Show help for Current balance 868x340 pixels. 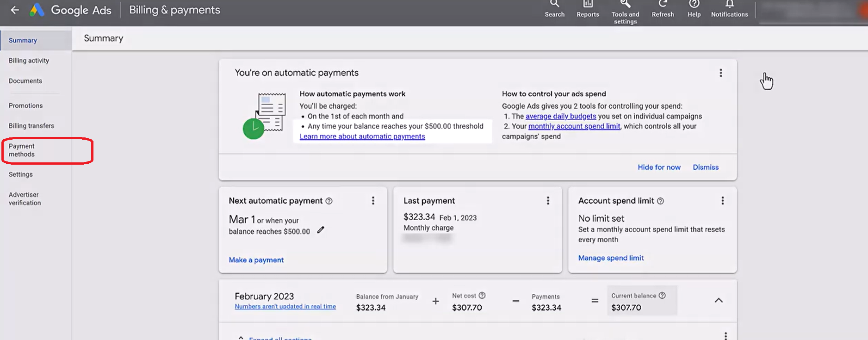pyautogui.click(x=662, y=296)
